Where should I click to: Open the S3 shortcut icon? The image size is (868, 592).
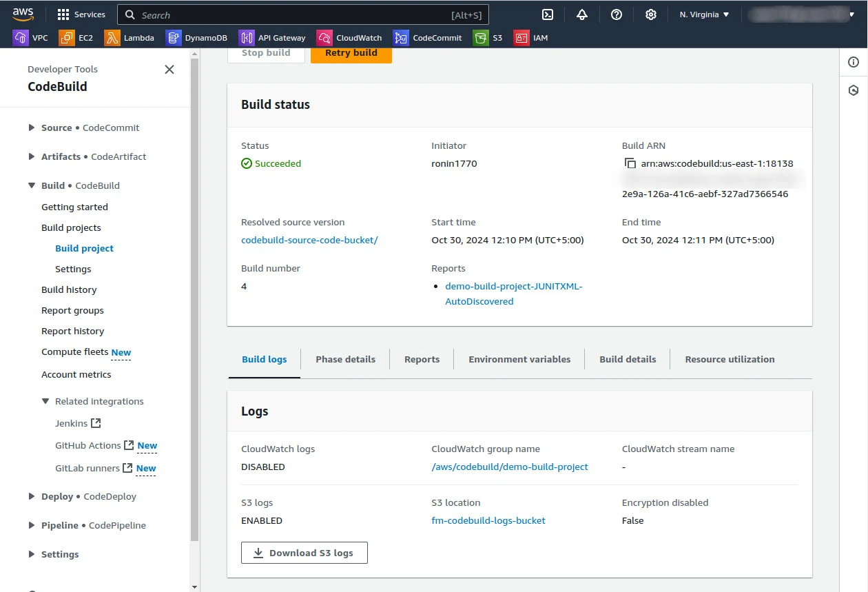click(x=481, y=38)
